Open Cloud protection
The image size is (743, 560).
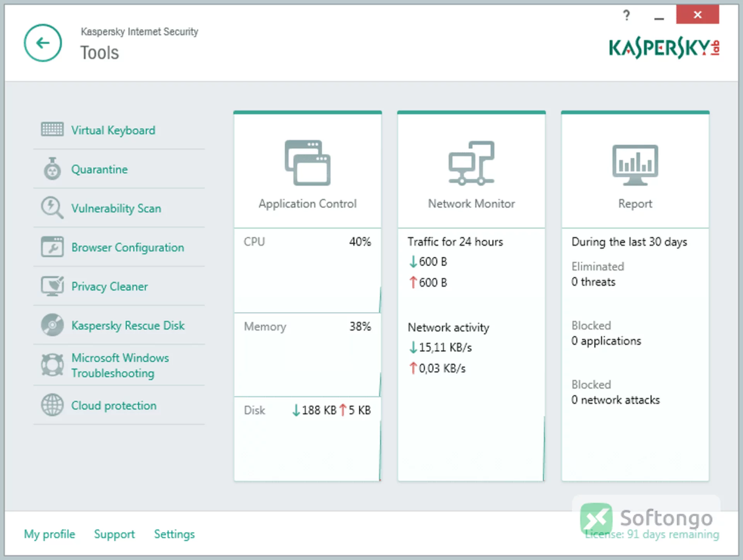(x=114, y=405)
